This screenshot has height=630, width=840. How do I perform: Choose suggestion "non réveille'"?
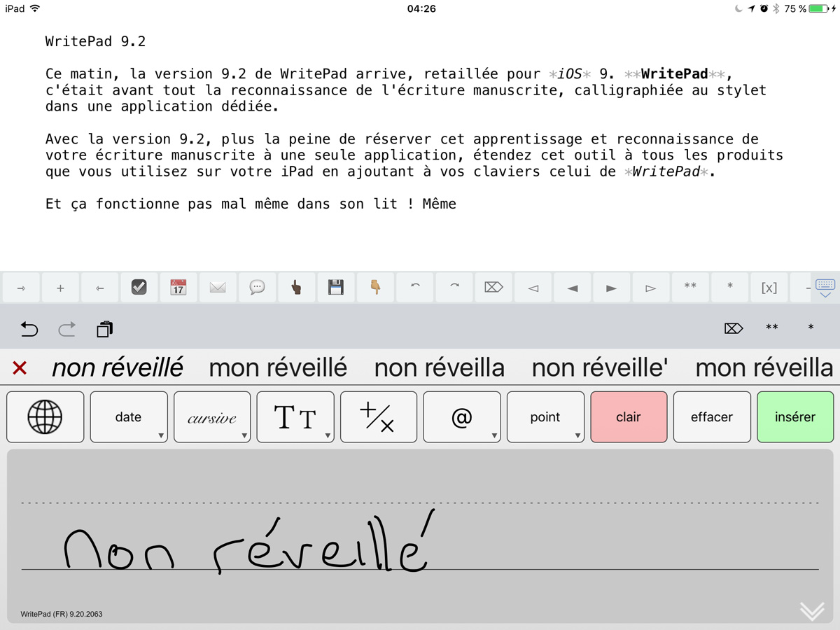(600, 367)
